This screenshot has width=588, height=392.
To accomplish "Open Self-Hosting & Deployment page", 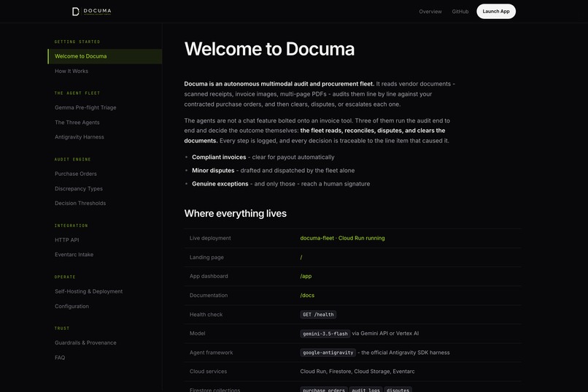I will pyautogui.click(x=88, y=291).
